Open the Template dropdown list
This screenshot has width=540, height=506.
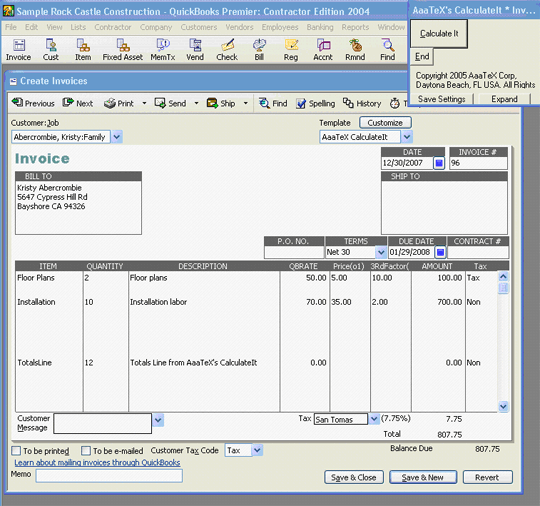[x=407, y=137]
